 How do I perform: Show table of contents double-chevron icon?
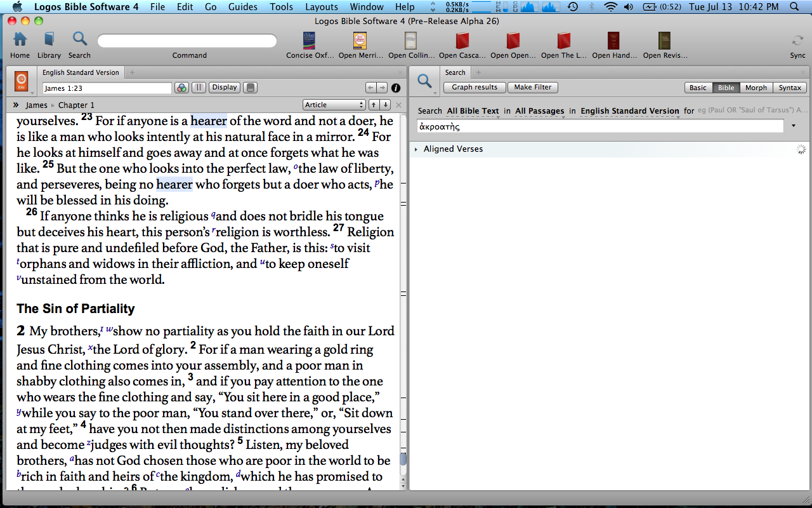point(15,105)
